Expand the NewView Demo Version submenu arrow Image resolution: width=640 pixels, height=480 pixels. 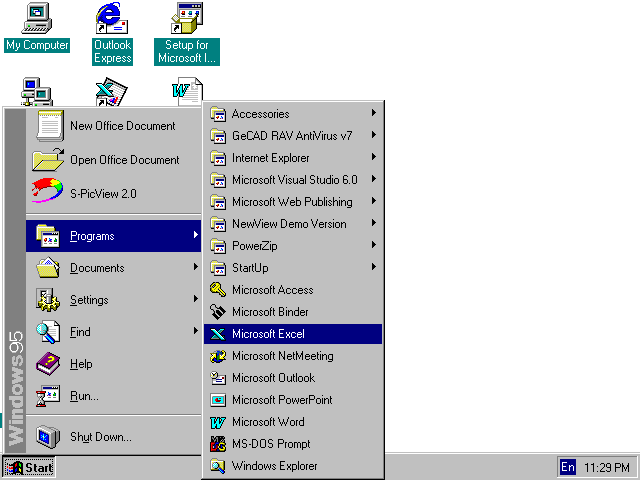373,223
